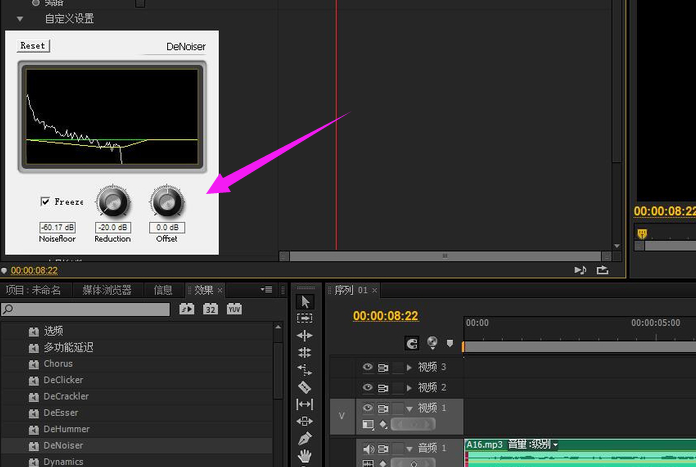Hide the 视频 3 track with eye icon
Image resolution: width=696 pixels, height=467 pixels.
coord(367,368)
